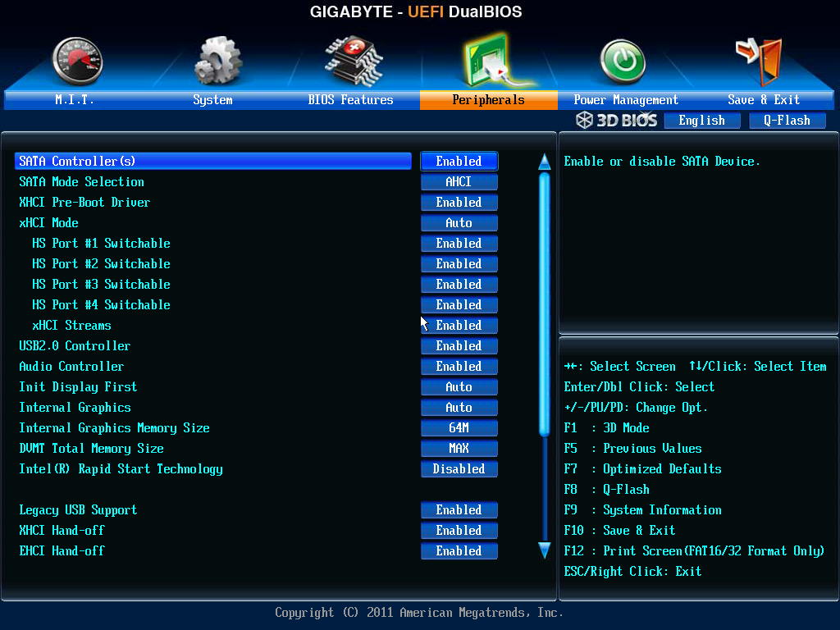Viewport: 840px width, 630px height.
Task: Toggle xHCI Streams Enabled value
Action: click(459, 325)
